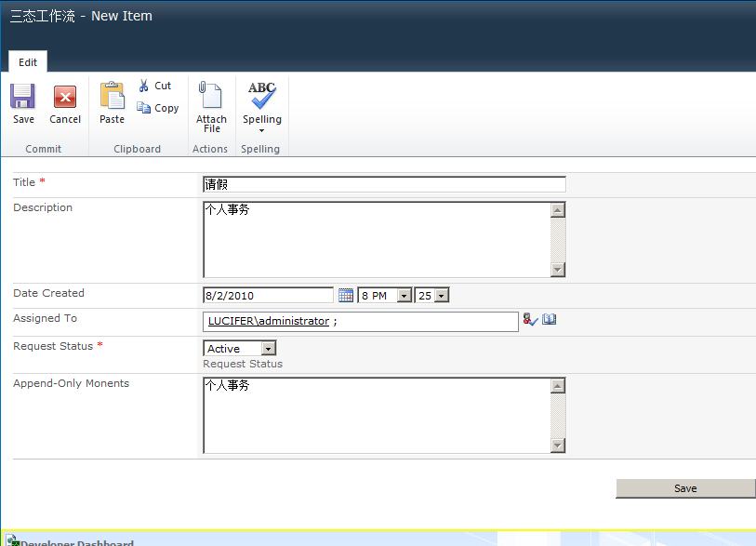Image resolution: width=756 pixels, height=546 pixels.
Task: Expand the Spelling dropdown arrow
Action: [x=262, y=130]
